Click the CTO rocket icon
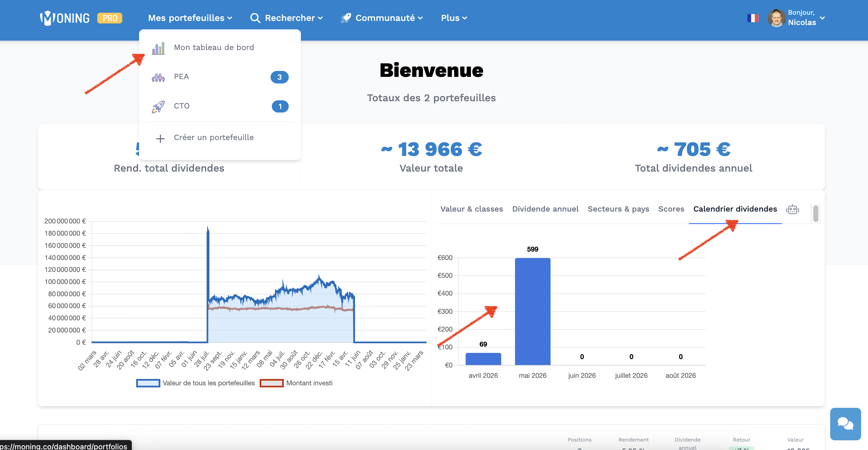 [x=158, y=107]
